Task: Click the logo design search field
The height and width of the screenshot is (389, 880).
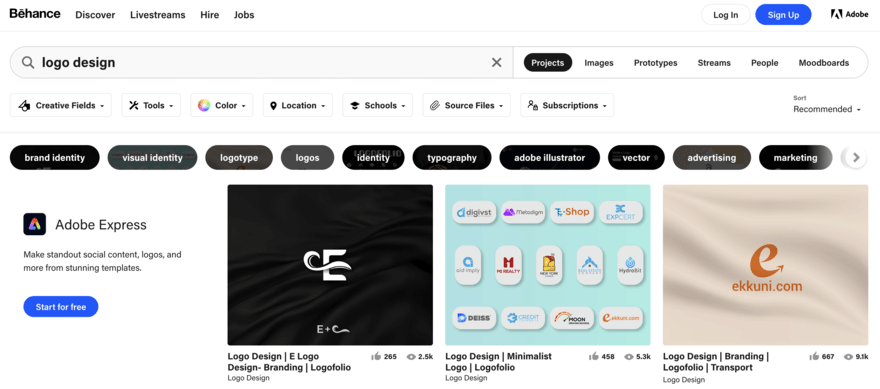Action: (262, 62)
